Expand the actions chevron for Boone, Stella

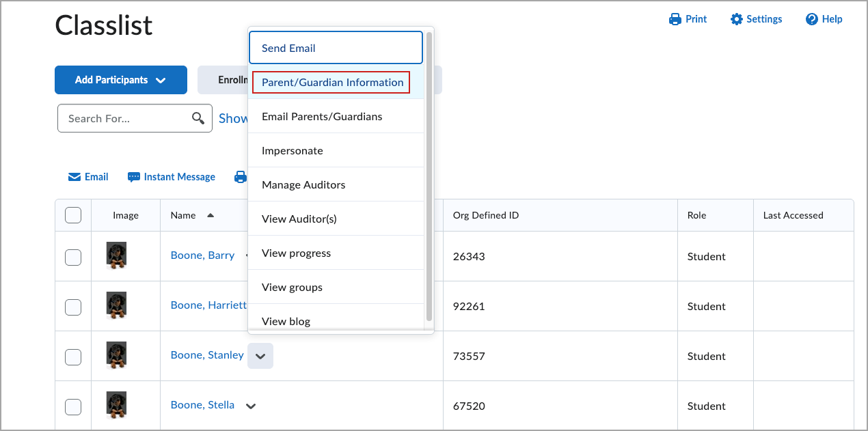pos(251,406)
